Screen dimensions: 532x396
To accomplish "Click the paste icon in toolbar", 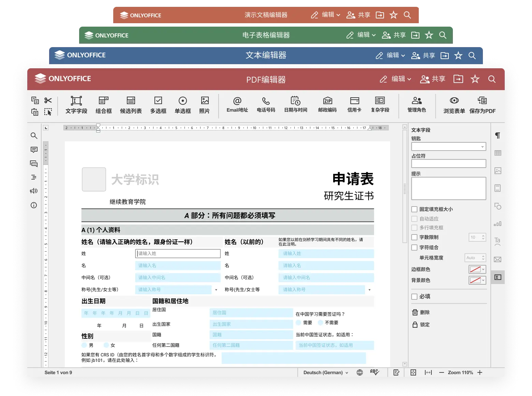I will click(x=35, y=112).
